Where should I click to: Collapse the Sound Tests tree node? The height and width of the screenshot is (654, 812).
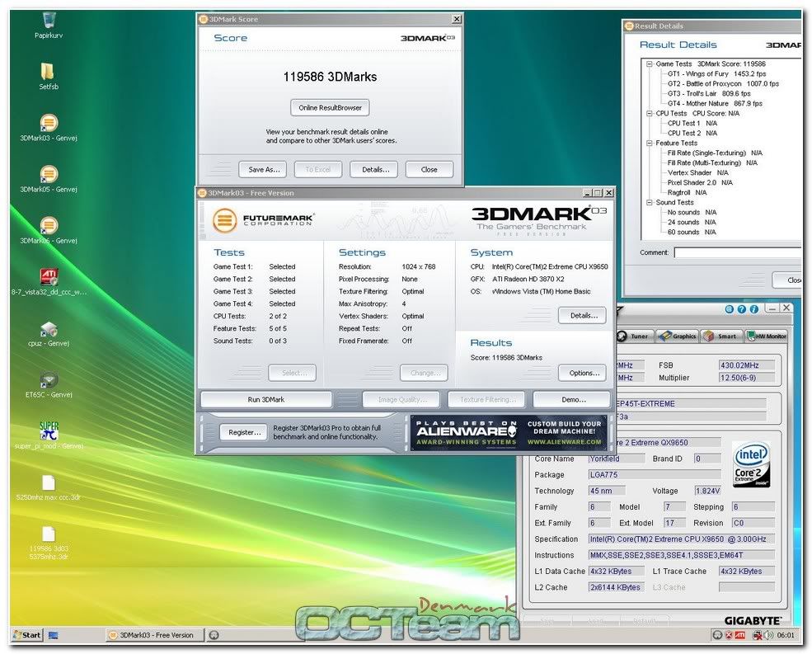(649, 202)
